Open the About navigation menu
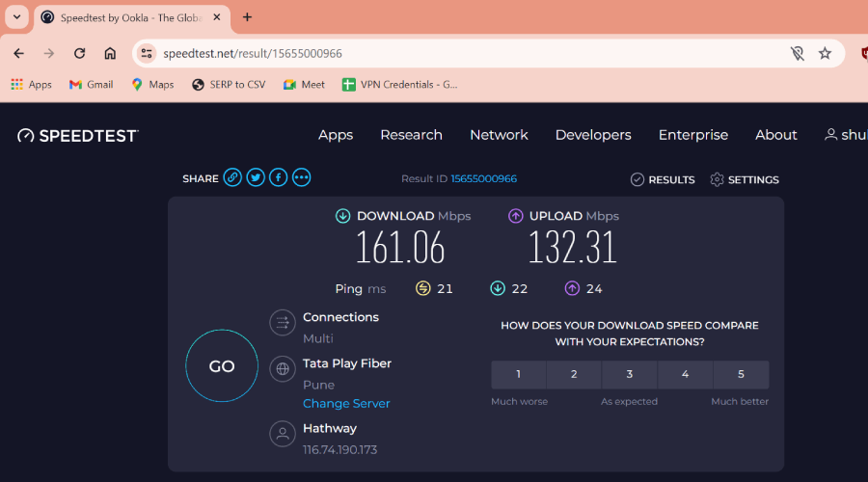 pos(776,135)
